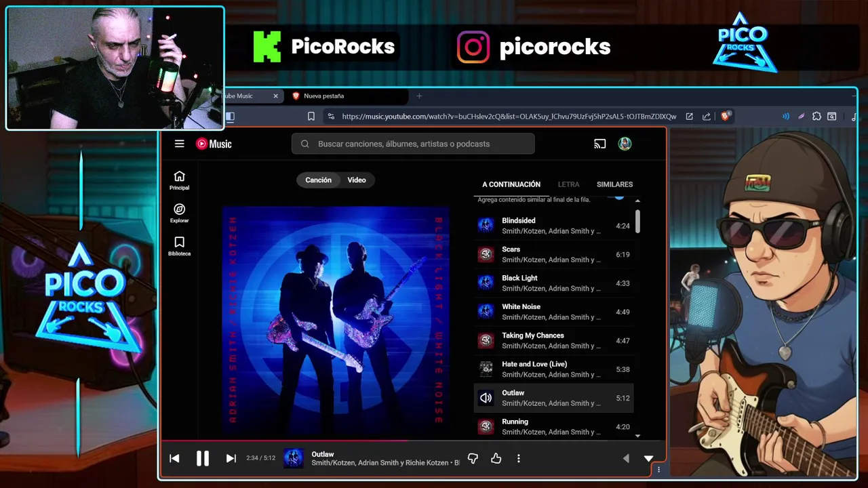Select the A CONTINUACIÓN tab

pyautogui.click(x=511, y=184)
